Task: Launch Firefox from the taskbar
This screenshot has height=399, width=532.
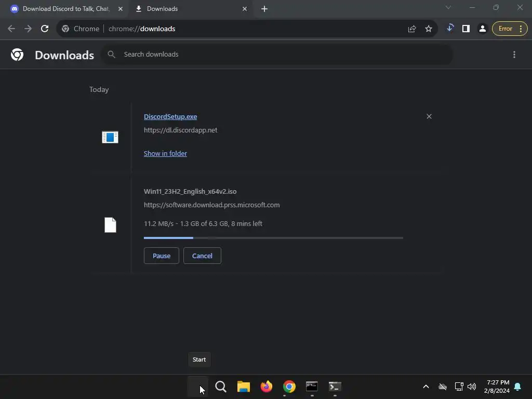Action: click(x=267, y=387)
